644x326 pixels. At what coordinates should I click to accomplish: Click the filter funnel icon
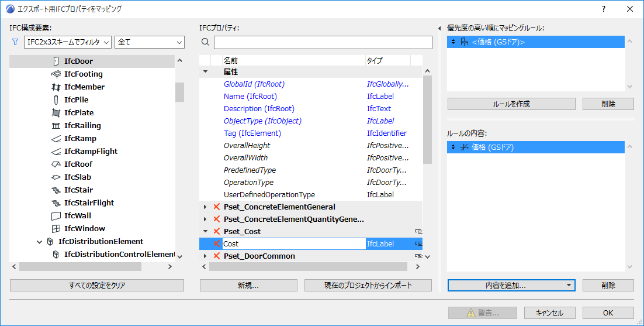coord(15,42)
